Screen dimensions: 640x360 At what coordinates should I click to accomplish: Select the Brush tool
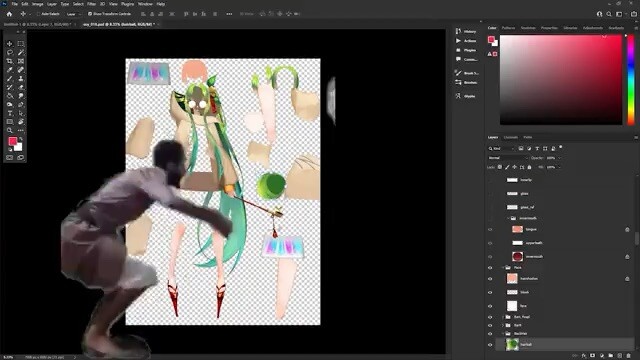9,78
